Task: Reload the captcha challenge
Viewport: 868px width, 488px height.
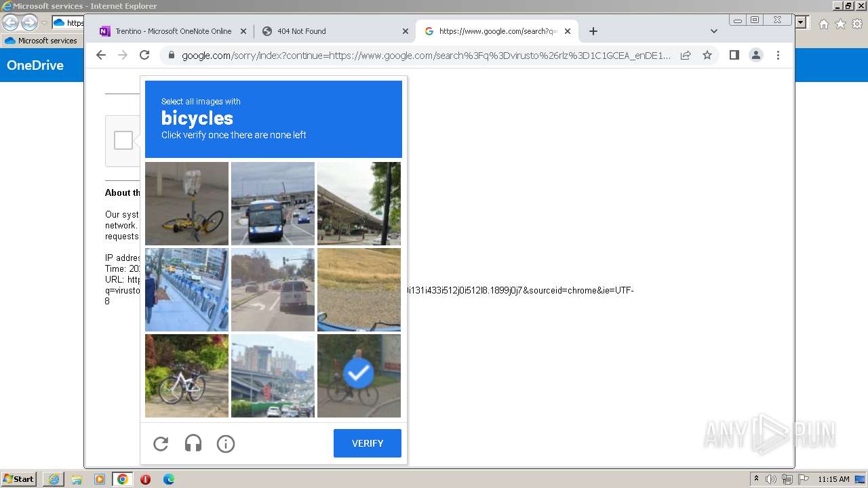Action: click(x=161, y=444)
